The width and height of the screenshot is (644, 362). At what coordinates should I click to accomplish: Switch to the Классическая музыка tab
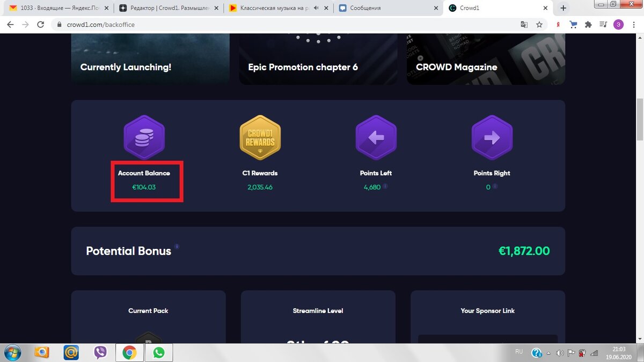coord(278,8)
